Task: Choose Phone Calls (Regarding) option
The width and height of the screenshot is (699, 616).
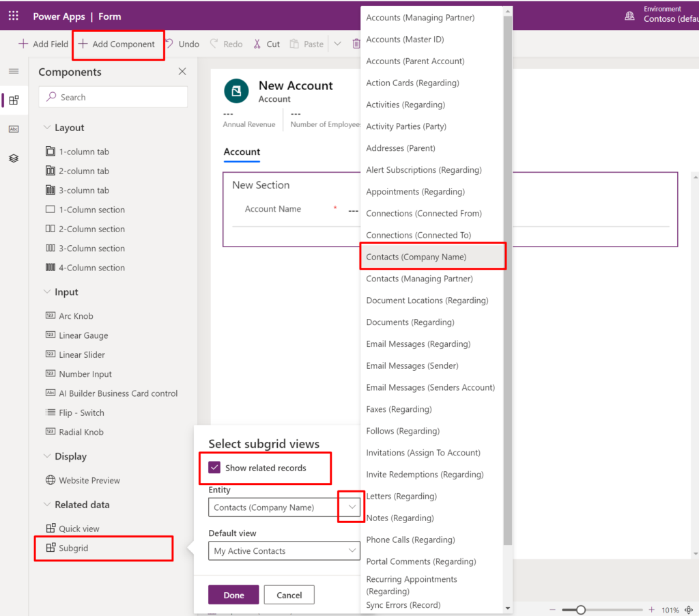Action: (432, 540)
